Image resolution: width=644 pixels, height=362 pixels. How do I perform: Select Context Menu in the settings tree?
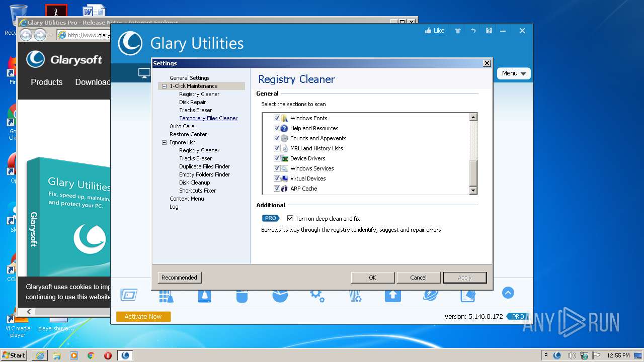[187, 199]
